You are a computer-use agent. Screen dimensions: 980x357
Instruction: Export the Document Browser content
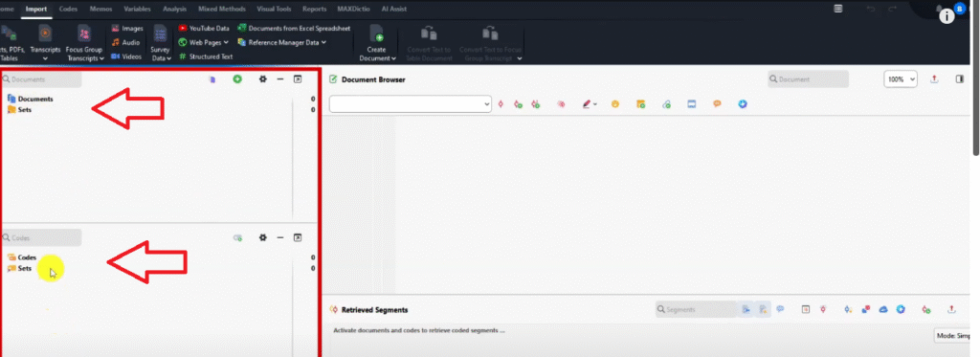934,79
